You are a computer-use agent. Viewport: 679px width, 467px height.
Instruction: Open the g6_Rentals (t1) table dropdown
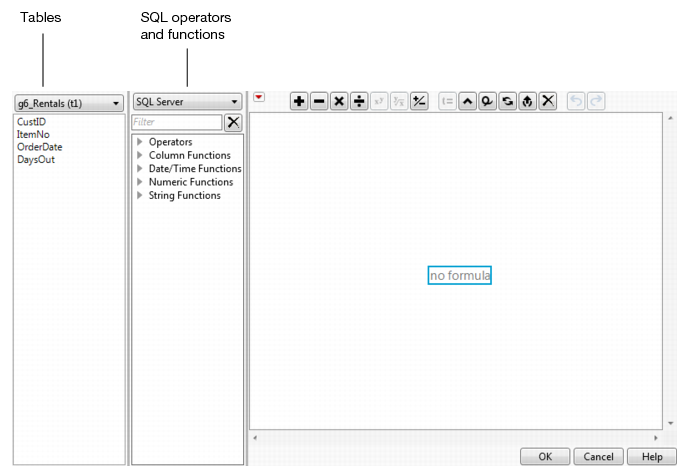click(x=69, y=104)
